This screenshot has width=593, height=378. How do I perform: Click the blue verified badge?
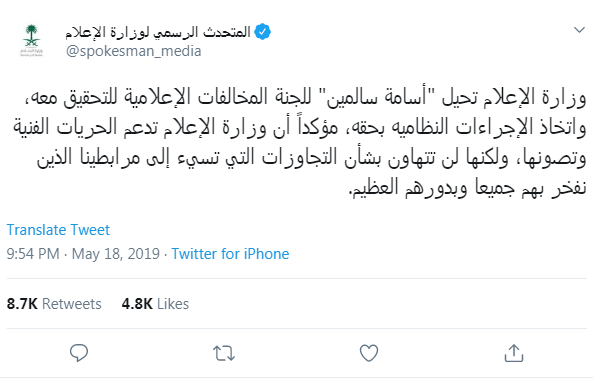coord(262,32)
